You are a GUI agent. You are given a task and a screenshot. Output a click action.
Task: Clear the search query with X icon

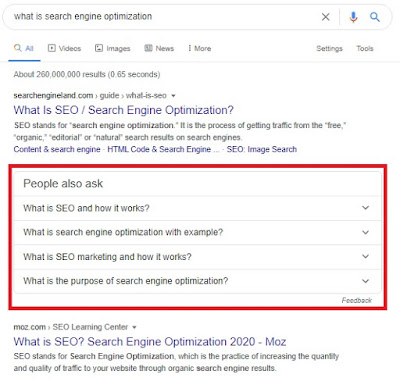click(x=326, y=17)
